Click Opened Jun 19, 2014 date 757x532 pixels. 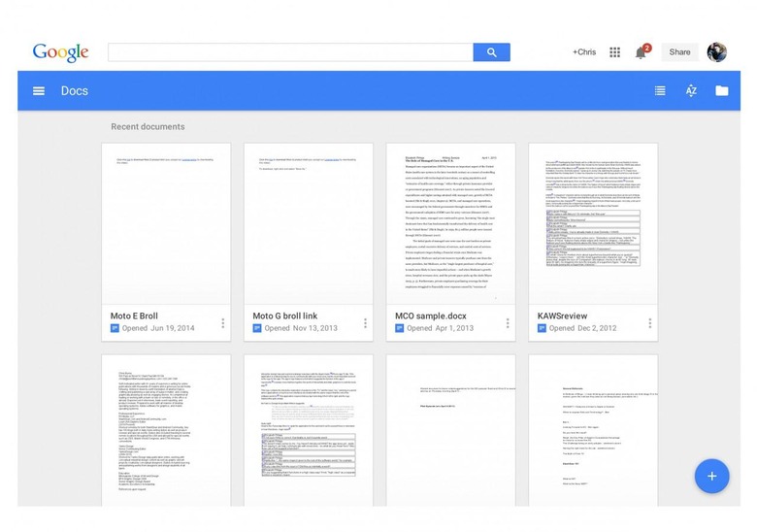(x=158, y=328)
